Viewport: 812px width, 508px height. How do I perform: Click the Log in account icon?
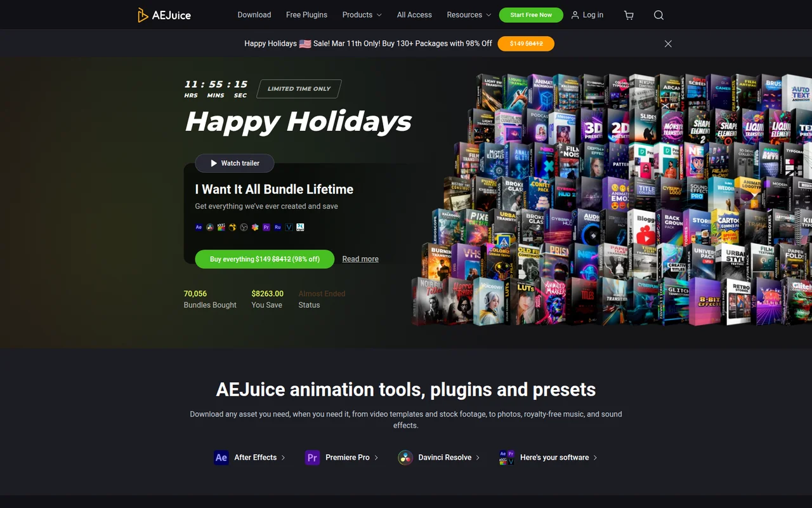point(573,15)
